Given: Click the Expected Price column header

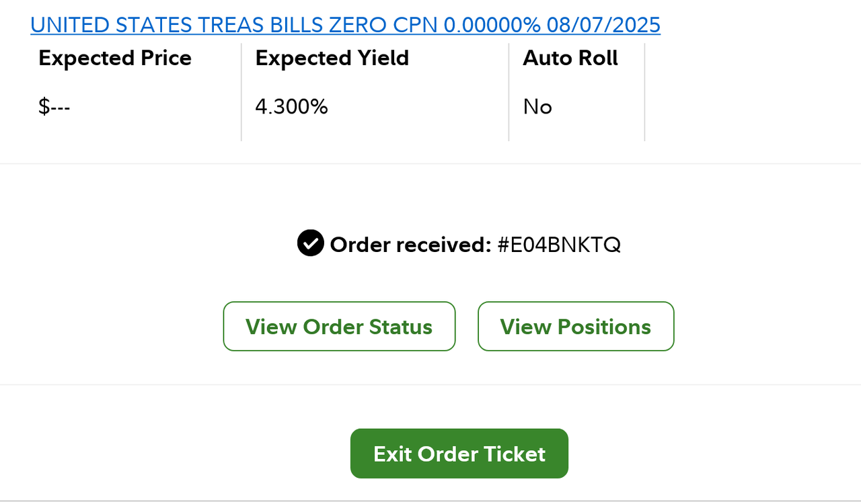Looking at the screenshot, I should click(x=115, y=58).
